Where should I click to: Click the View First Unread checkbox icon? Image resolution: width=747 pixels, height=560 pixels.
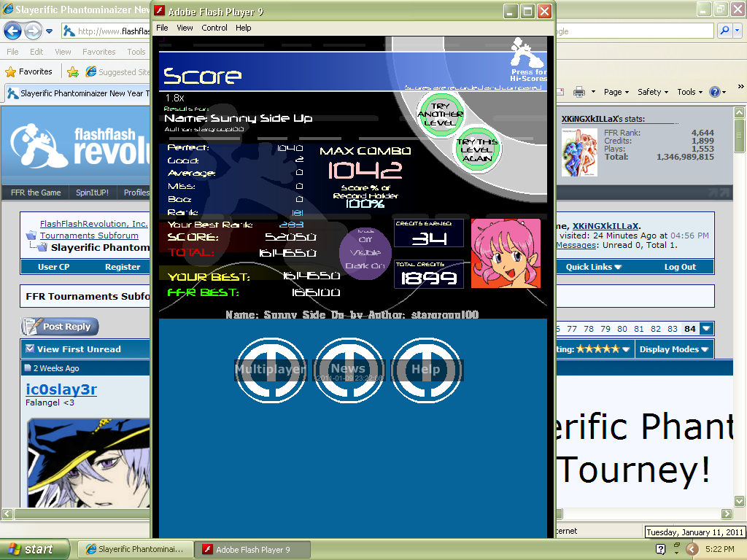30,349
